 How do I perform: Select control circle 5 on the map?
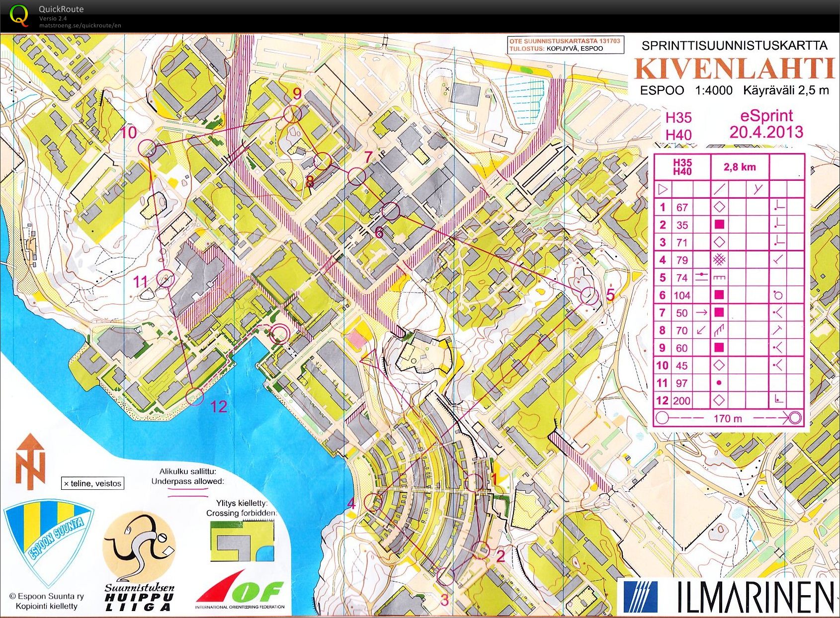tap(589, 296)
